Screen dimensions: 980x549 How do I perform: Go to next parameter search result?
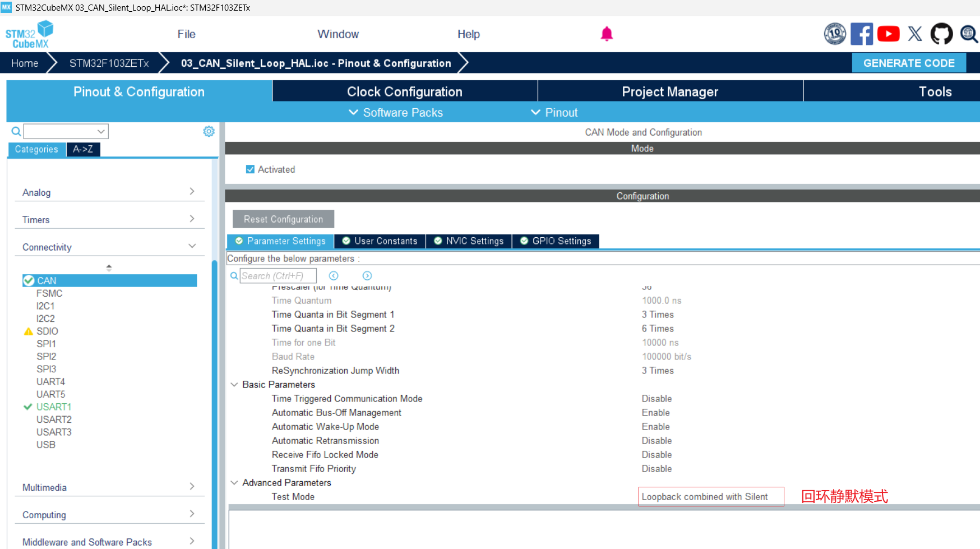(367, 276)
